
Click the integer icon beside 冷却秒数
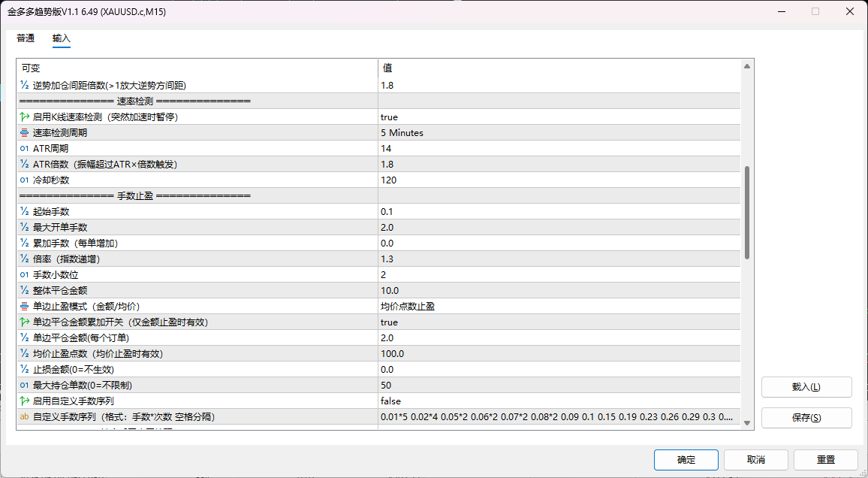[x=24, y=180]
